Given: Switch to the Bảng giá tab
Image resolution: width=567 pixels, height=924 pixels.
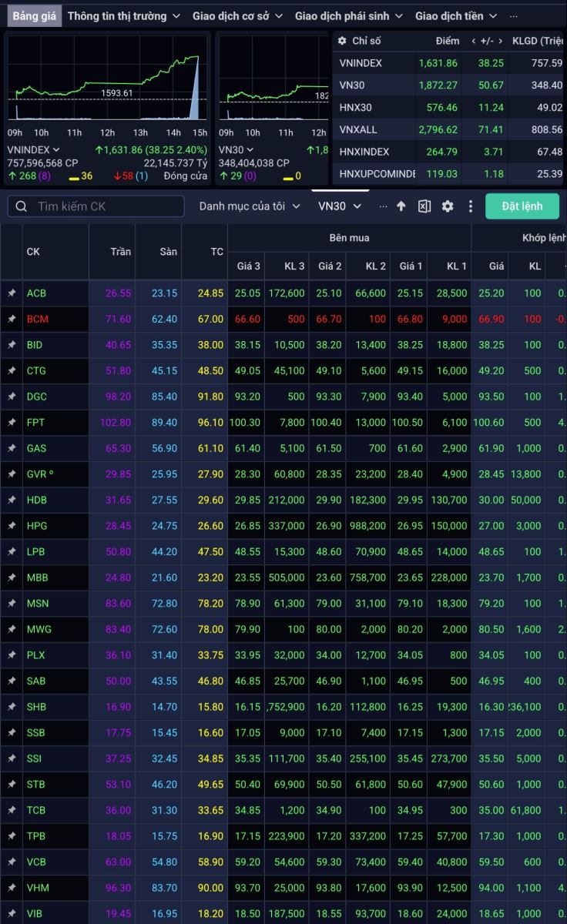Looking at the screenshot, I should [x=34, y=15].
